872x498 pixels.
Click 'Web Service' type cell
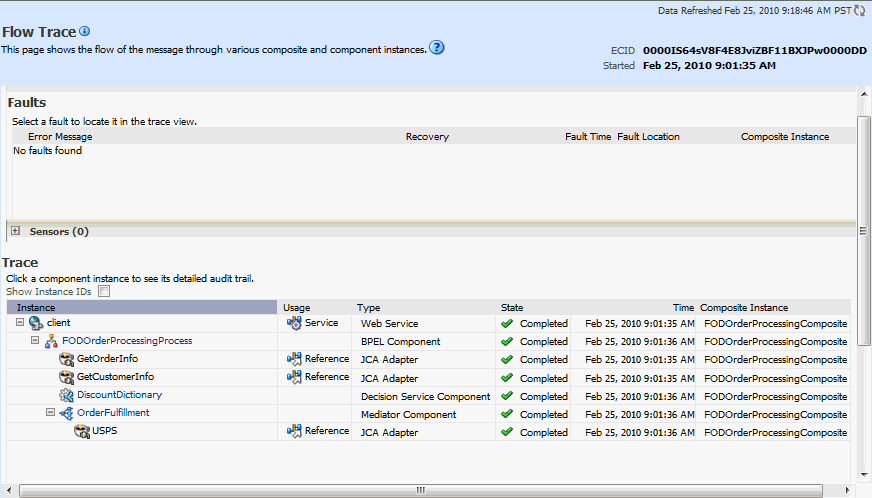389,323
